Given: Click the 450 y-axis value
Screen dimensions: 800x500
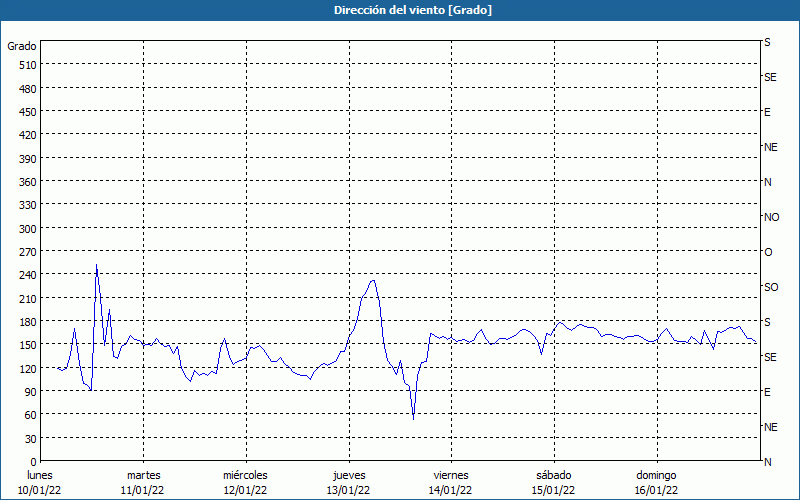Looking at the screenshot, I should (28, 112).
